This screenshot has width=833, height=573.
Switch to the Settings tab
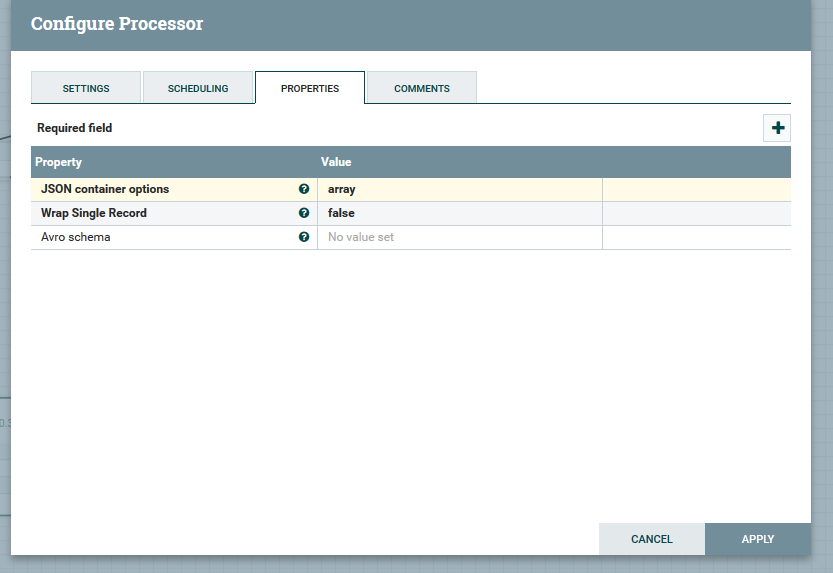point(86,88)
